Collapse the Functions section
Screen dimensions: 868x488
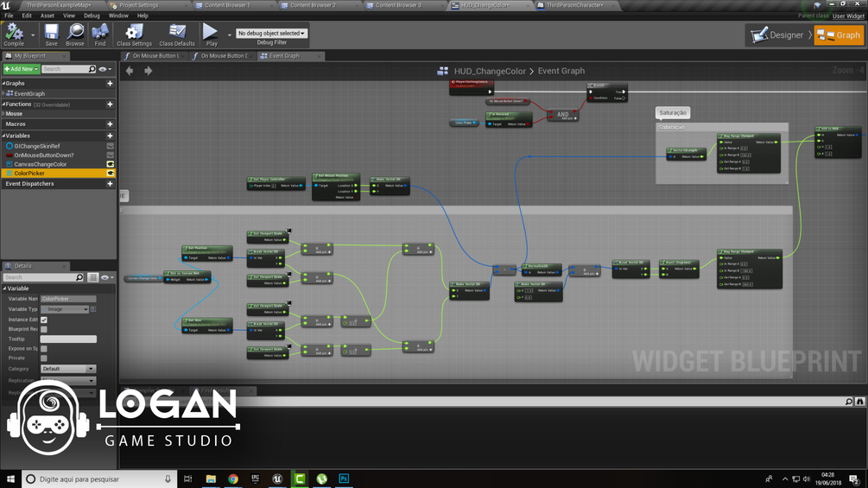(3, 104)
